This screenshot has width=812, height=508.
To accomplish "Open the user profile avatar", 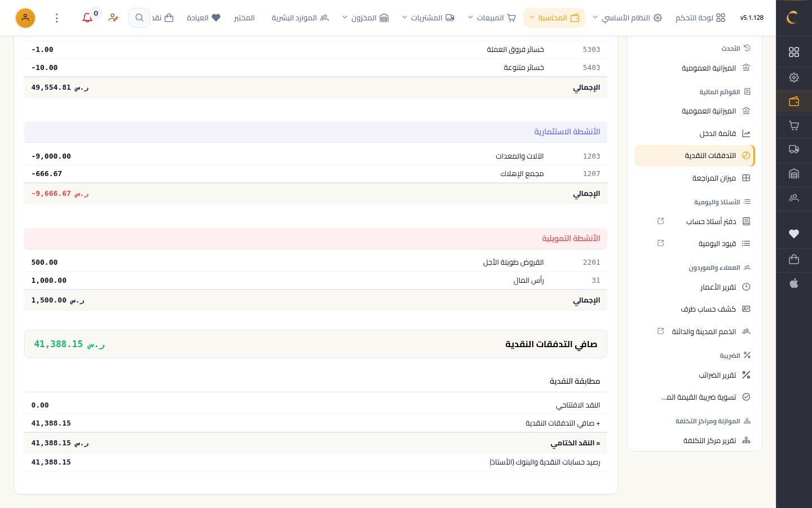I will (x=25, y=18).
